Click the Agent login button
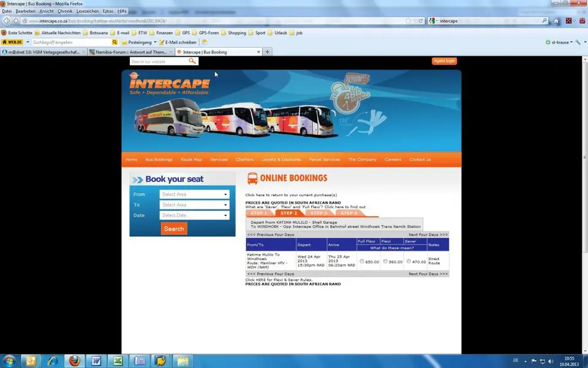 click(x=444, y=61)
